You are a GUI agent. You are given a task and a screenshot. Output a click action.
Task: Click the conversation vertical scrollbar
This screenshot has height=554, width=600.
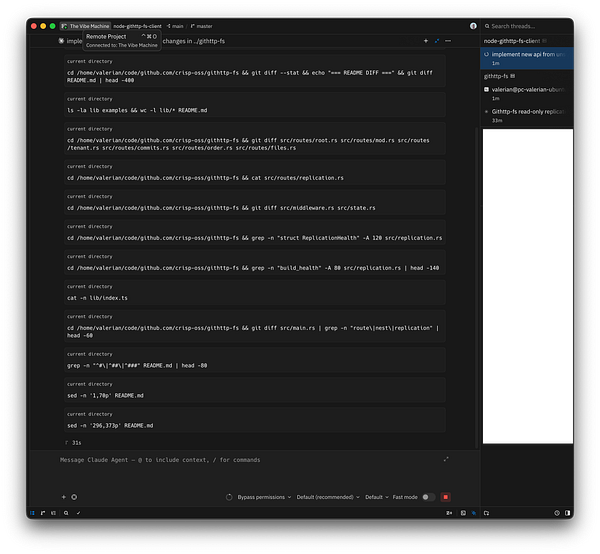(x=476, y=287)
